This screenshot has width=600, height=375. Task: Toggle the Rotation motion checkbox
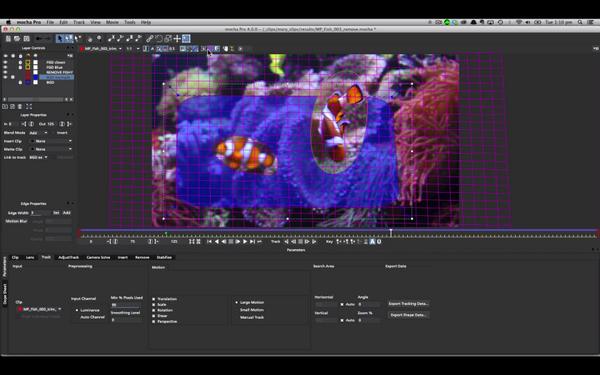pos(154,310)
